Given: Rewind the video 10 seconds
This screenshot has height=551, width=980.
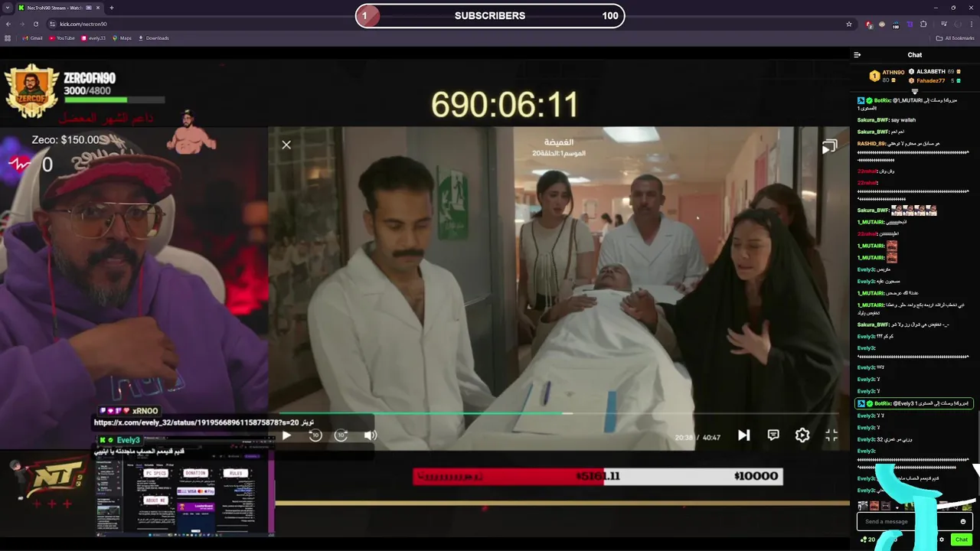Looking at the screenshot, I should click(315, 435).
